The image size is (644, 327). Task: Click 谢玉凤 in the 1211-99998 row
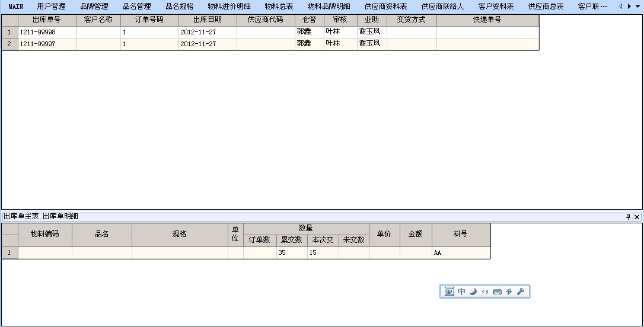[372, 32]
